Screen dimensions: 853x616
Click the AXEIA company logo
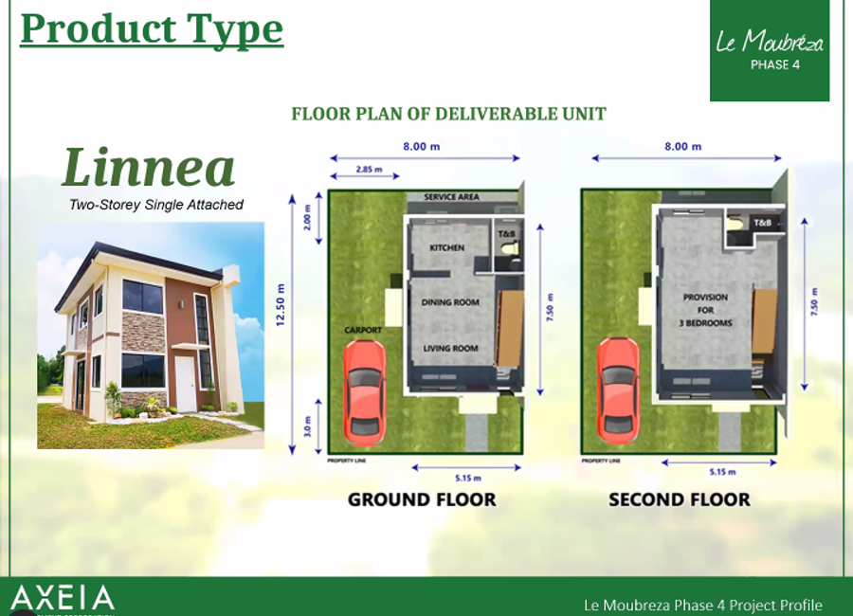63,599
